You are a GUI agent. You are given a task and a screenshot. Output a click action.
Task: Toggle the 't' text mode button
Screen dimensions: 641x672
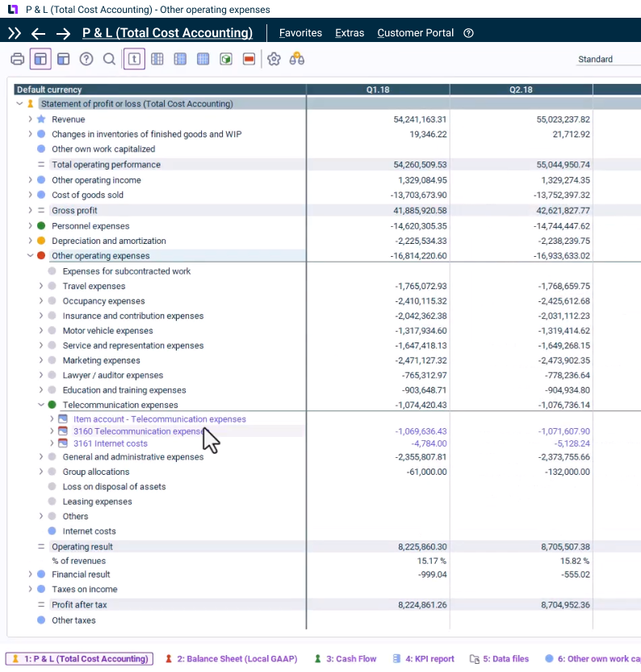[134, 59]
